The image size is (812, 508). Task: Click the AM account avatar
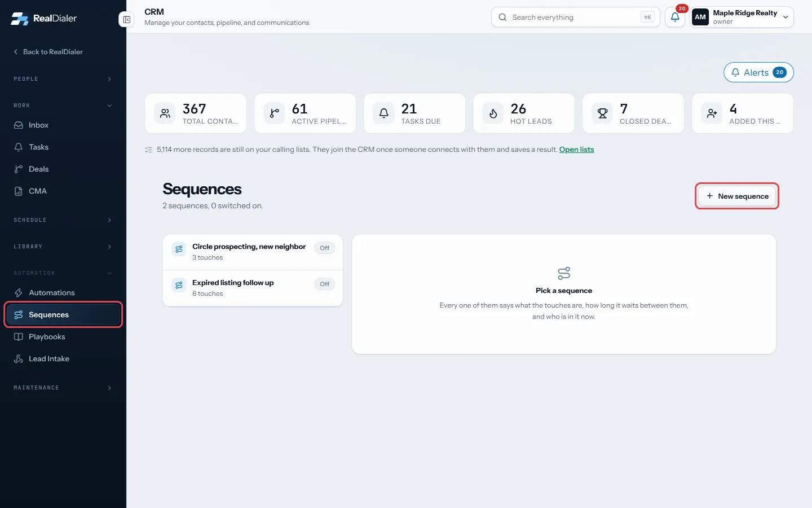pyautogui.click(x=700, y=17)
